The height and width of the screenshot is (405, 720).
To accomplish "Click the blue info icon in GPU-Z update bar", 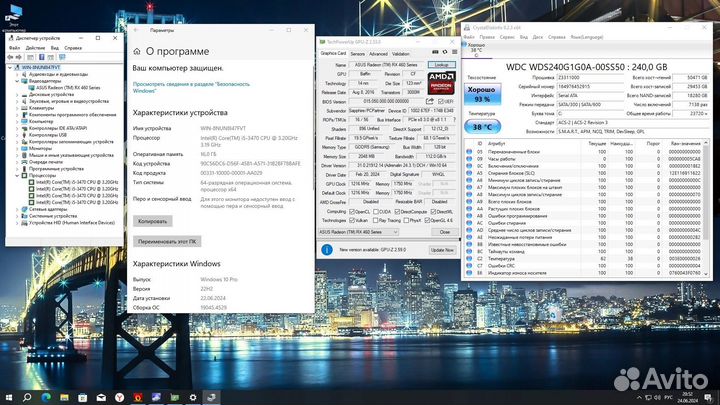I will [x=327, y=250].
